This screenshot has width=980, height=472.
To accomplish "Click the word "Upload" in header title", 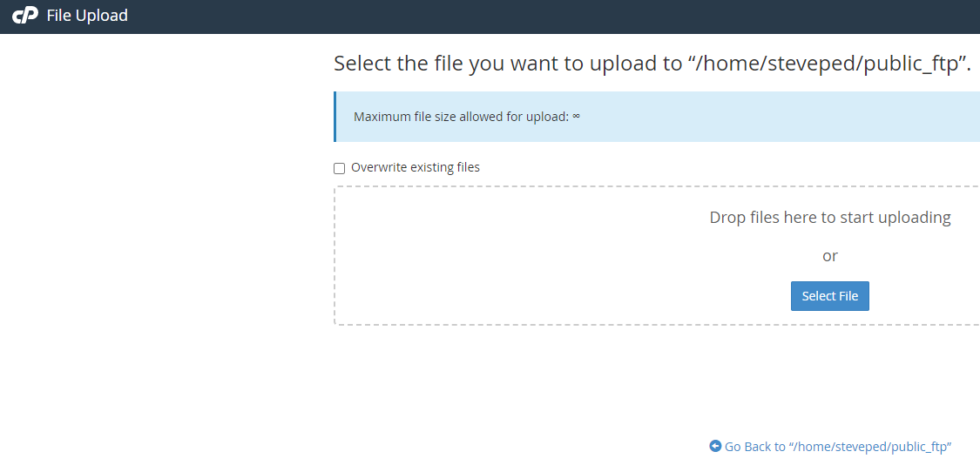I will [x=102, y=16].
